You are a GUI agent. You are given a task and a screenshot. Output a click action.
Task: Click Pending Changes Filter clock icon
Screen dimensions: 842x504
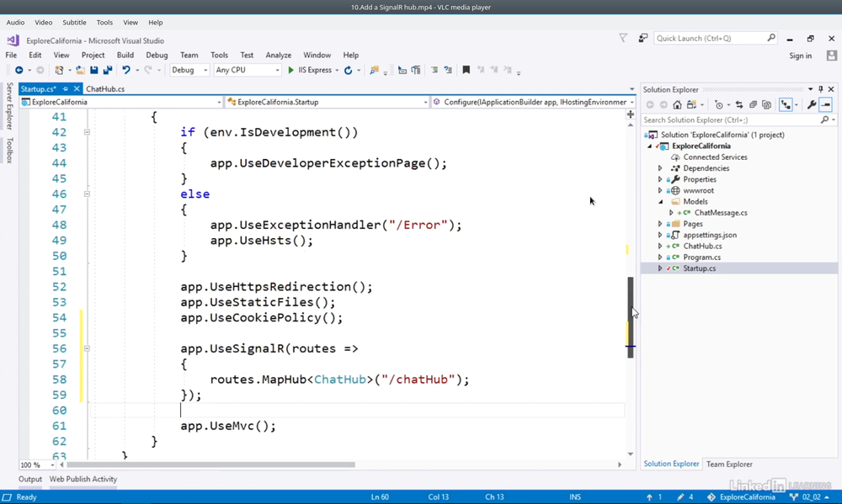pos(718,104)
